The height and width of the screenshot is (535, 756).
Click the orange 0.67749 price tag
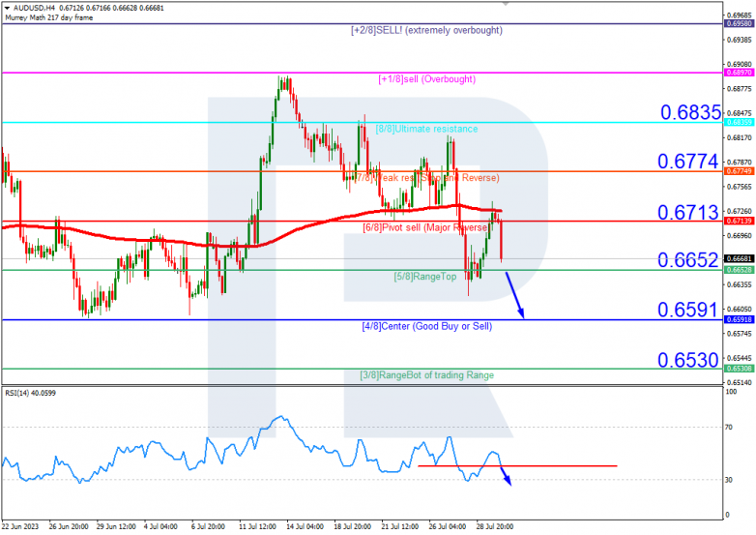tap(740, 172)
